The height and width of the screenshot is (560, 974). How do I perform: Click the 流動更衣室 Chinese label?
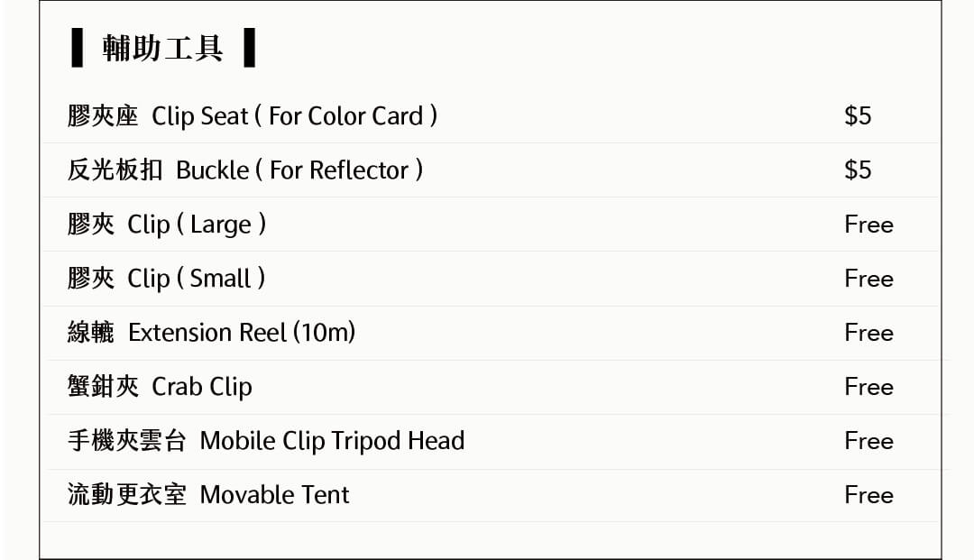[x=127, y=495]
